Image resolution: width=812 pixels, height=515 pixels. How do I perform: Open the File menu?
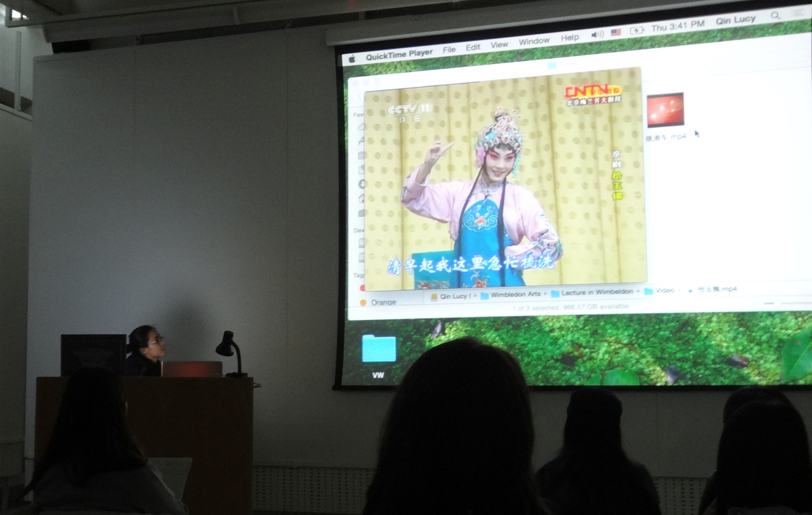point(449,49)
